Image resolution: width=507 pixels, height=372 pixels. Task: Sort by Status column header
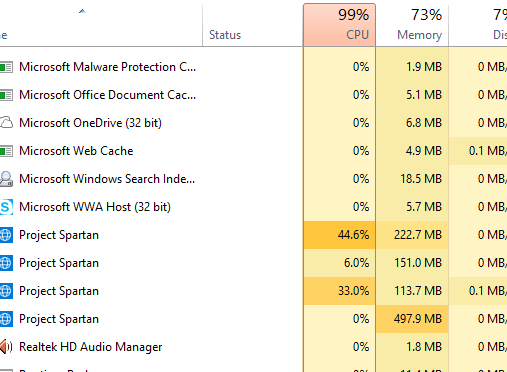pos(252,25)
